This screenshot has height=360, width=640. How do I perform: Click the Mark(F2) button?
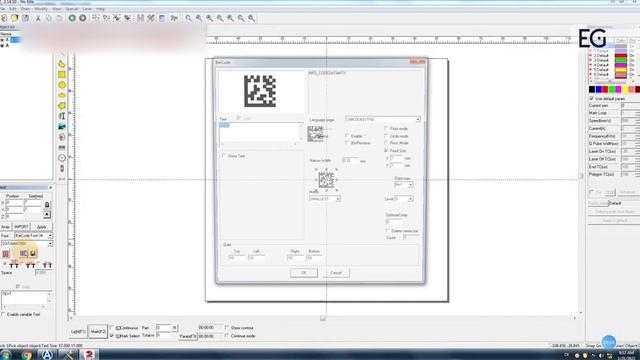click(98, 332)
